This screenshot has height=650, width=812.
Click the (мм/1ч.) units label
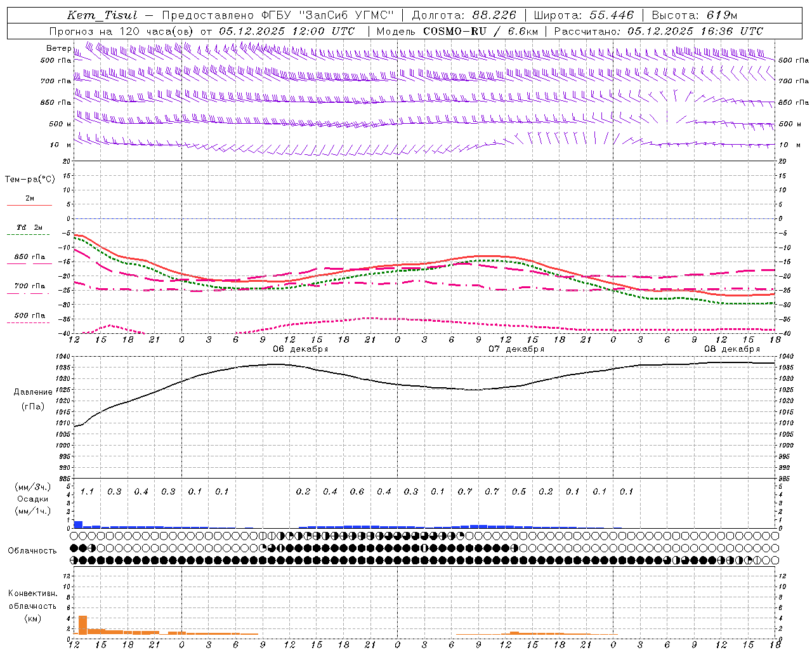coord(33,511)
